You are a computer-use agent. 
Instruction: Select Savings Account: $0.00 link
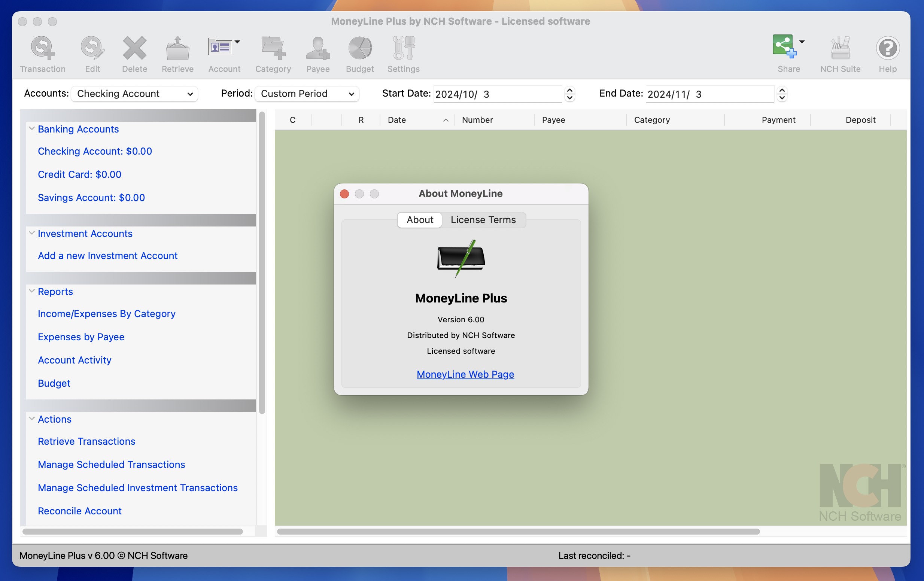[91, 198]
